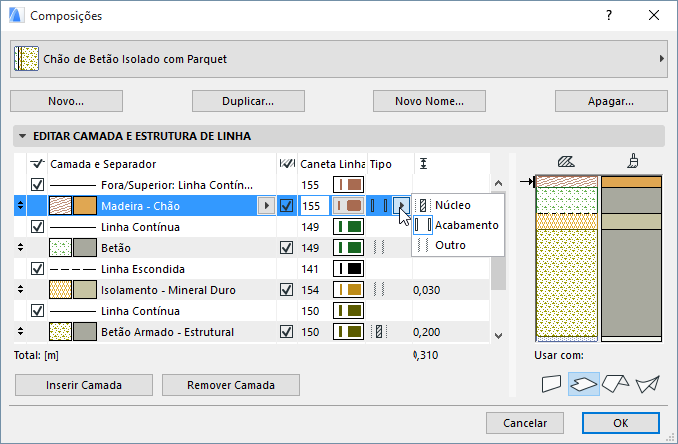Click the layer list scroll up arrow

(x=498, y=183)
